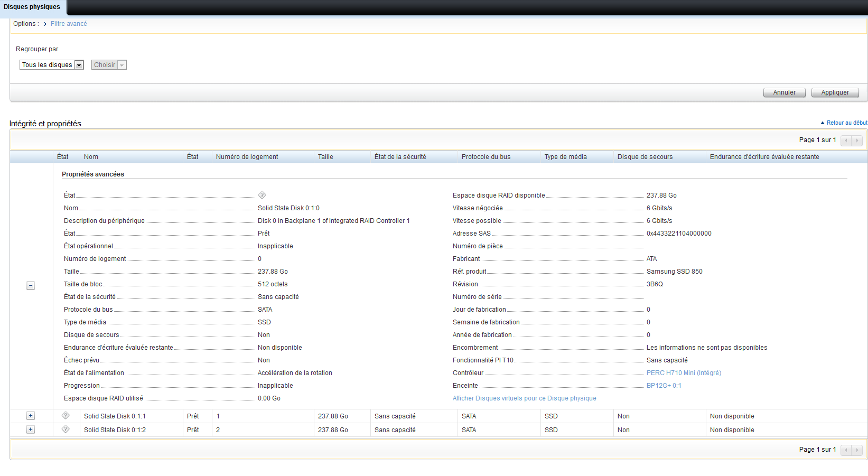
Task: Expand Solid State Disk 0:1:1 row
Action: [x=31, y=416]
